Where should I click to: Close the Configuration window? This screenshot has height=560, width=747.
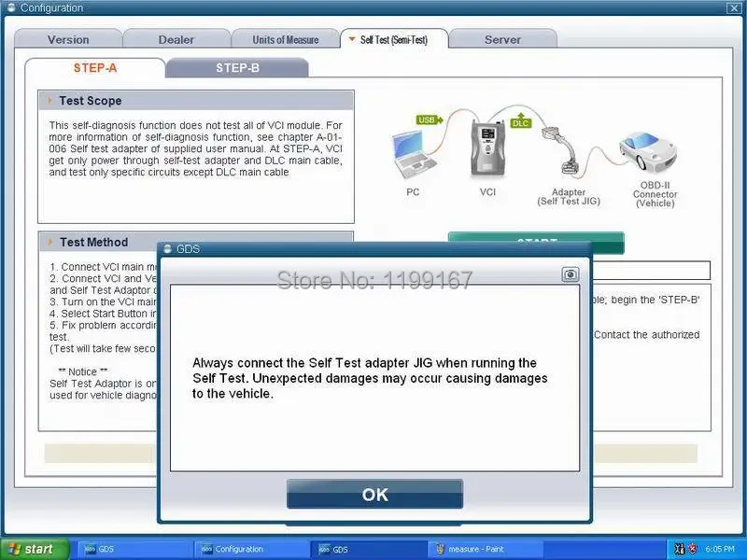click(x=733, y=7)
